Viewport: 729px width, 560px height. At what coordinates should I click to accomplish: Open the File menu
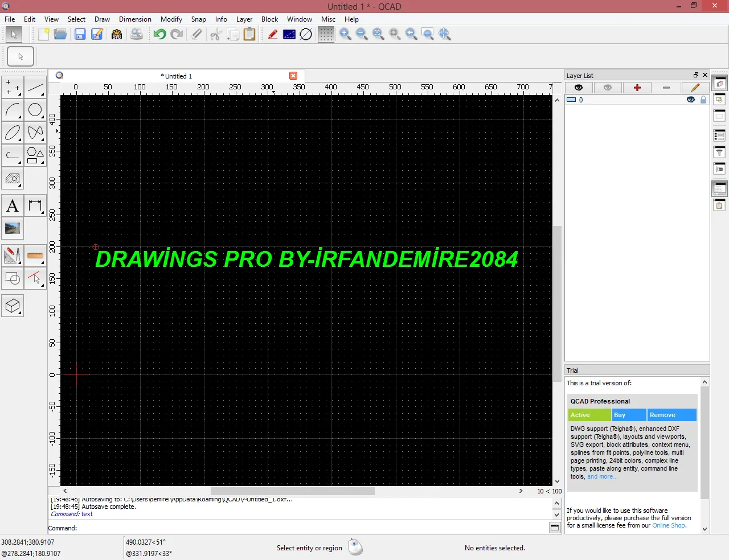pyautogui.click(x=10, y=19)
